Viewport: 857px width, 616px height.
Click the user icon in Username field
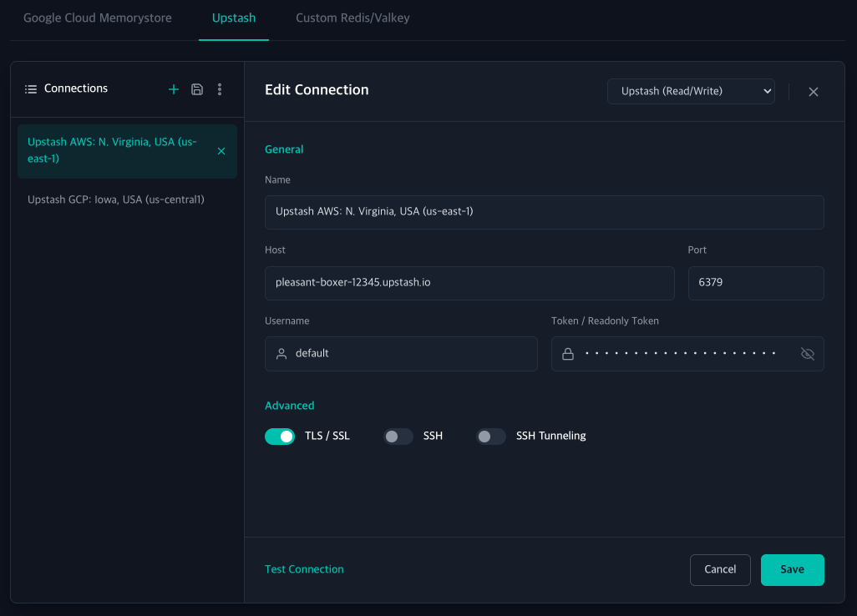[x=281, y=354]
